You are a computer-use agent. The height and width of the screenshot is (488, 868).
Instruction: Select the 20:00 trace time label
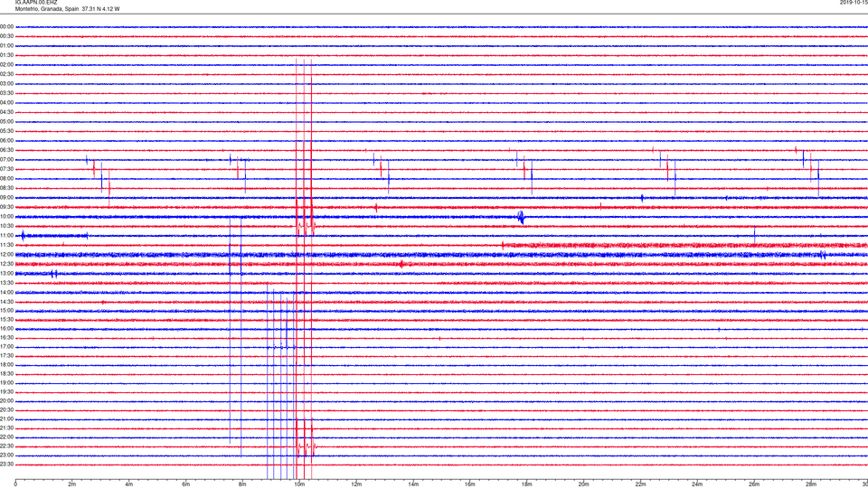click(7, 401)
